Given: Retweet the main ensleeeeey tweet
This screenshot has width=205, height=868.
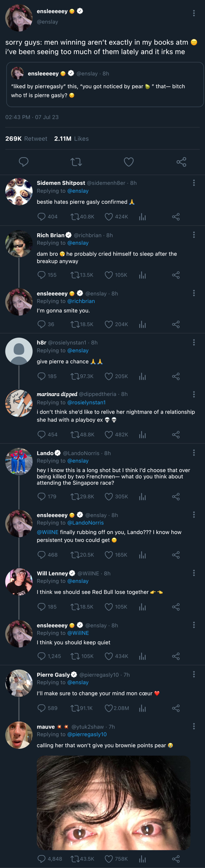Looking at the screenshot, I should 76,162.
